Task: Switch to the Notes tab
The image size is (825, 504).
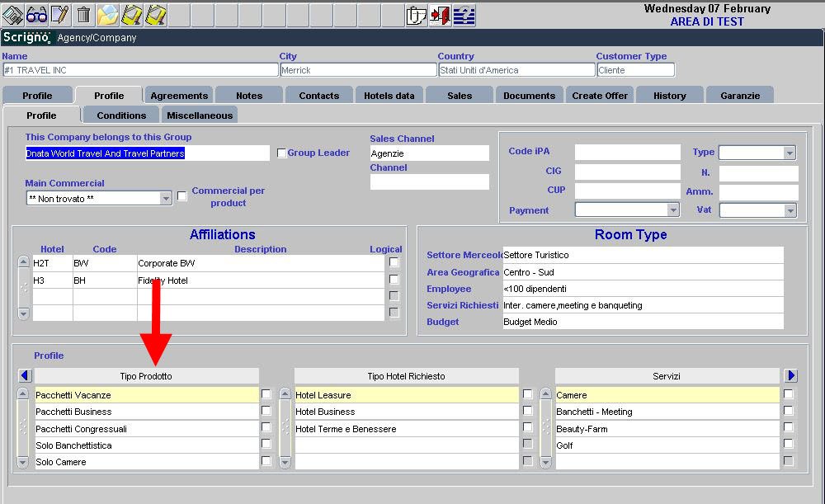Action: coord(249,95)
